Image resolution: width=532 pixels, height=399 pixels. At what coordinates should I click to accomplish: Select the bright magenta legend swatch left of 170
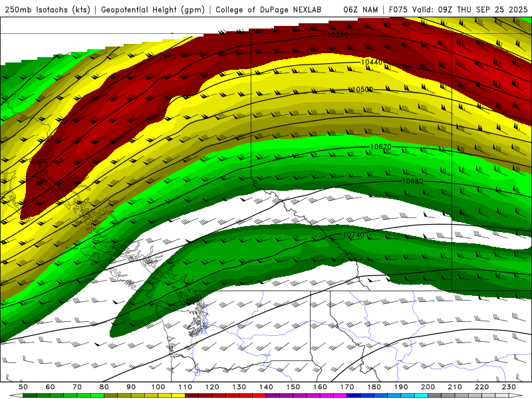(340, 396)
